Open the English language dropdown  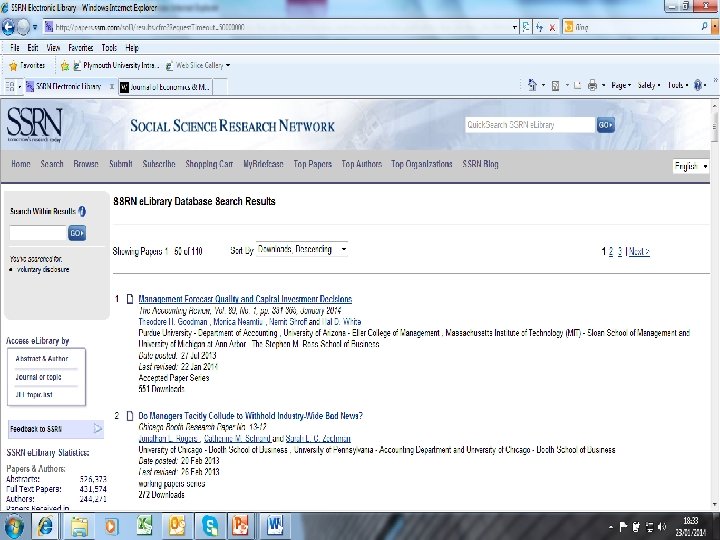tap(691, 166)
